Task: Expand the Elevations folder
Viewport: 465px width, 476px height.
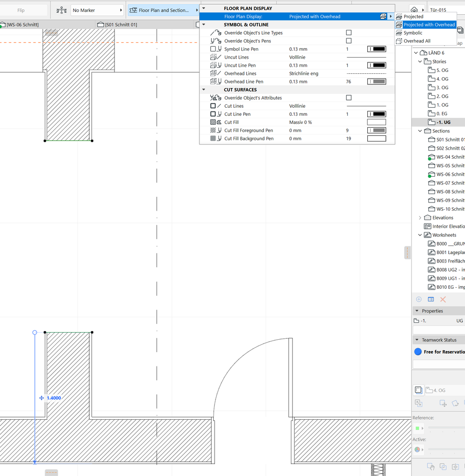Action: (420, 218)
